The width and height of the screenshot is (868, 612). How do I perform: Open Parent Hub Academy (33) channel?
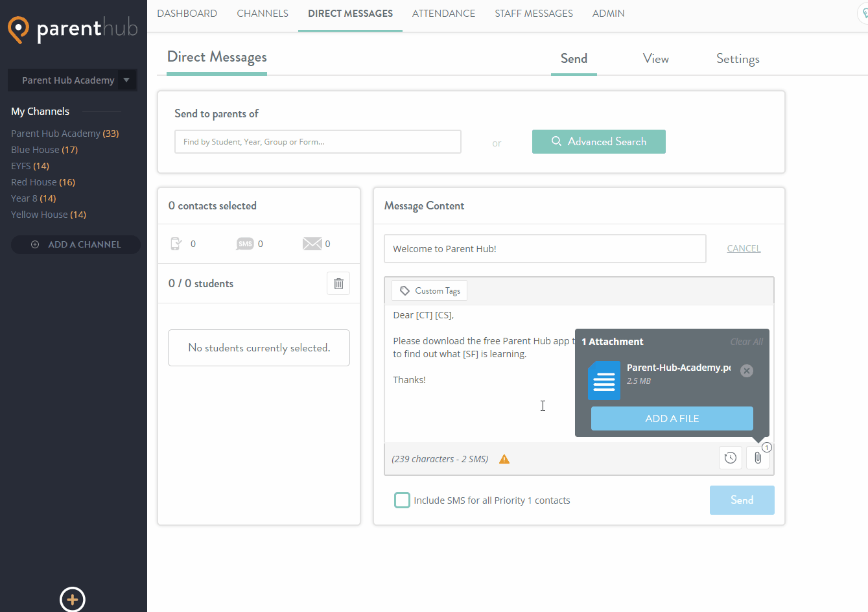65,134
